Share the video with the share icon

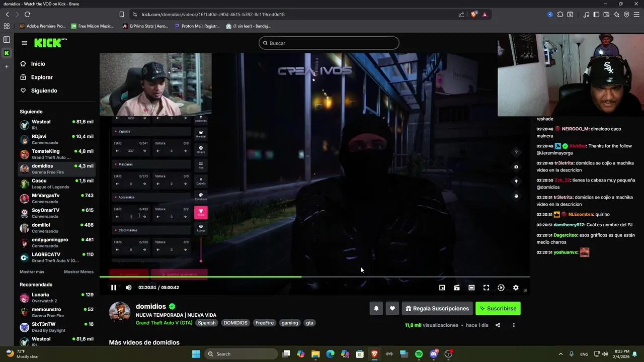498,325
